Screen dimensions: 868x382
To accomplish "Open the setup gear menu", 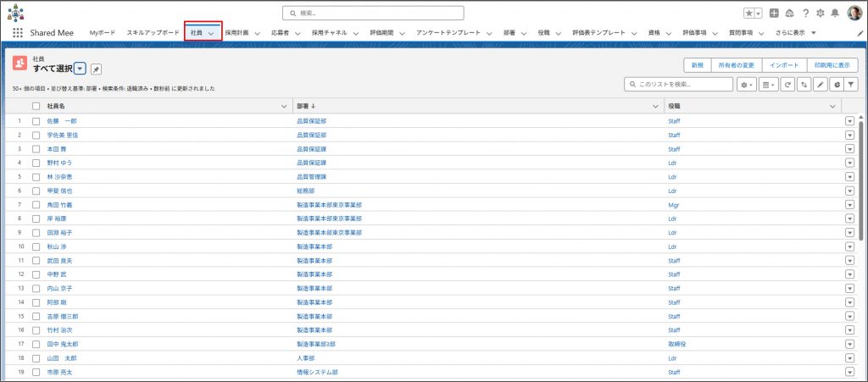I will click(x=820, y=14).
